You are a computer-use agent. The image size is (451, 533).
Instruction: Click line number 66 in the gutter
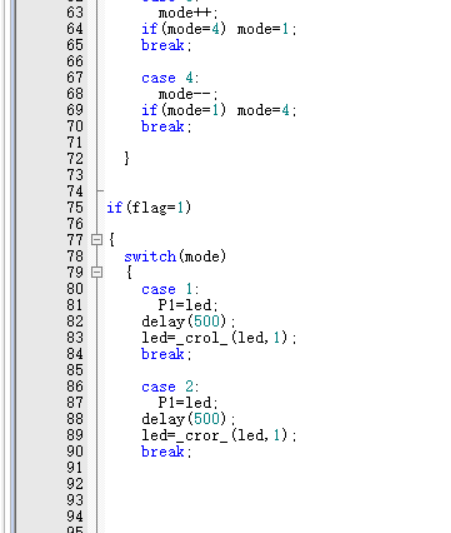(75, 62)
